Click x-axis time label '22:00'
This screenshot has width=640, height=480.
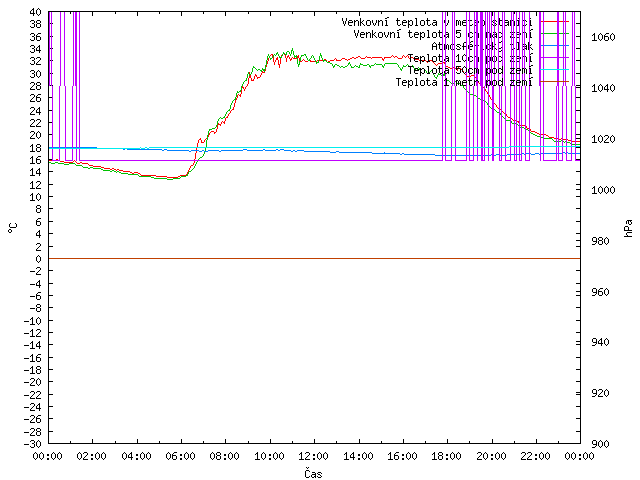[x=535, y=456]
